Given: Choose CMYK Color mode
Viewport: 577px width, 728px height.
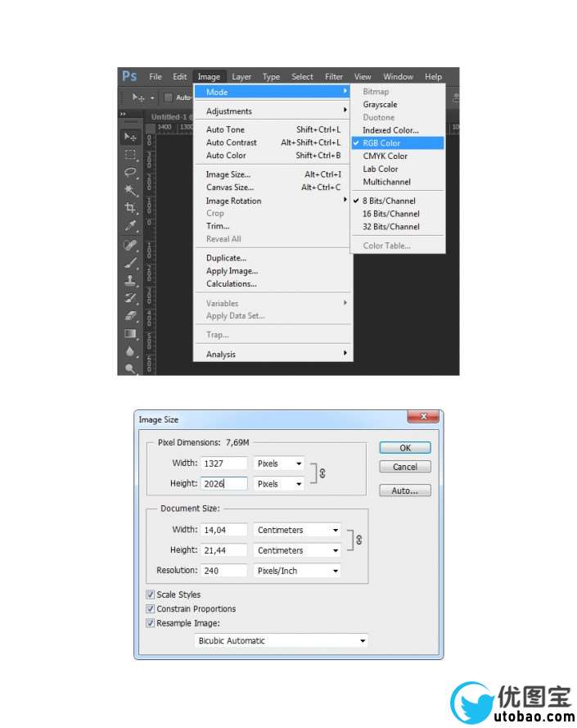Looking at the screenshot, I should point(398,156).
